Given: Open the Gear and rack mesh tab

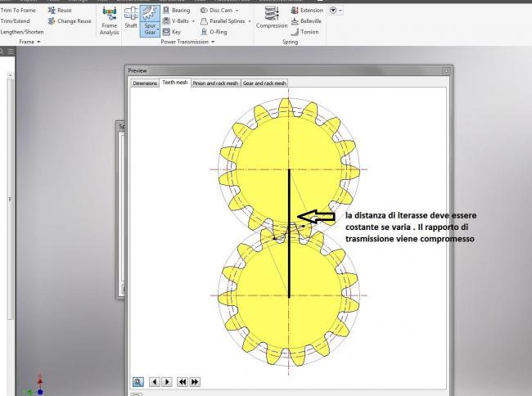Looking at the screenshot, I should coord(264,83).
